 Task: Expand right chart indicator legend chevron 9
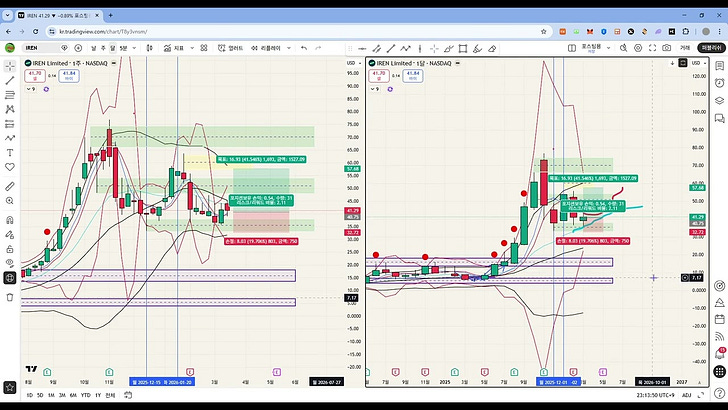point(375,89)
